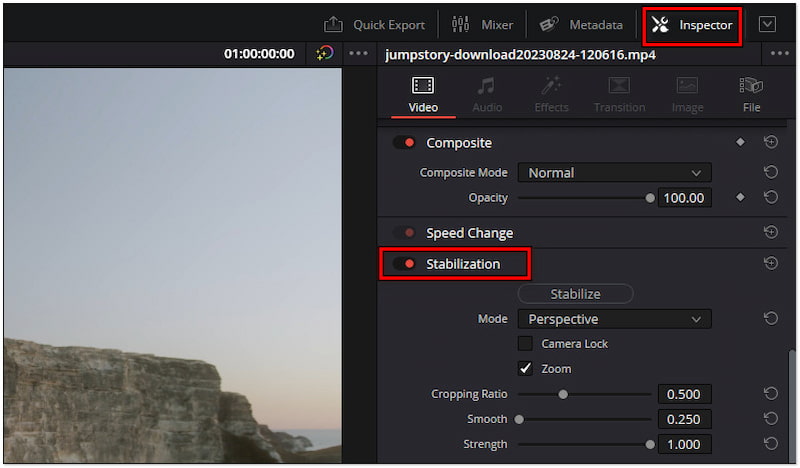Switch to the Audio tab
The width and height of the screenshot is (800, 468).
(487, 94)
